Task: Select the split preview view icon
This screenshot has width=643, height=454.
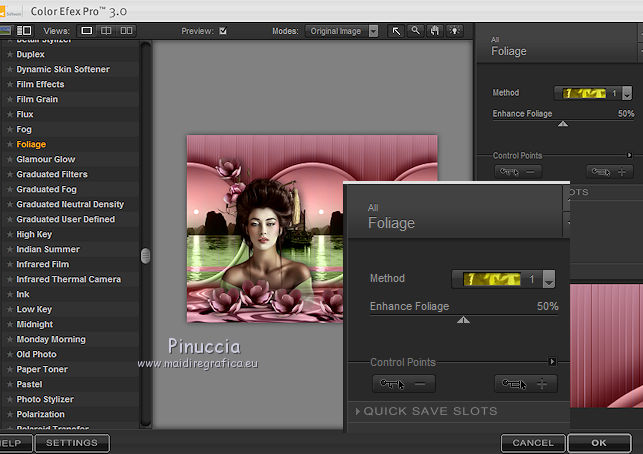Action: 108,31
